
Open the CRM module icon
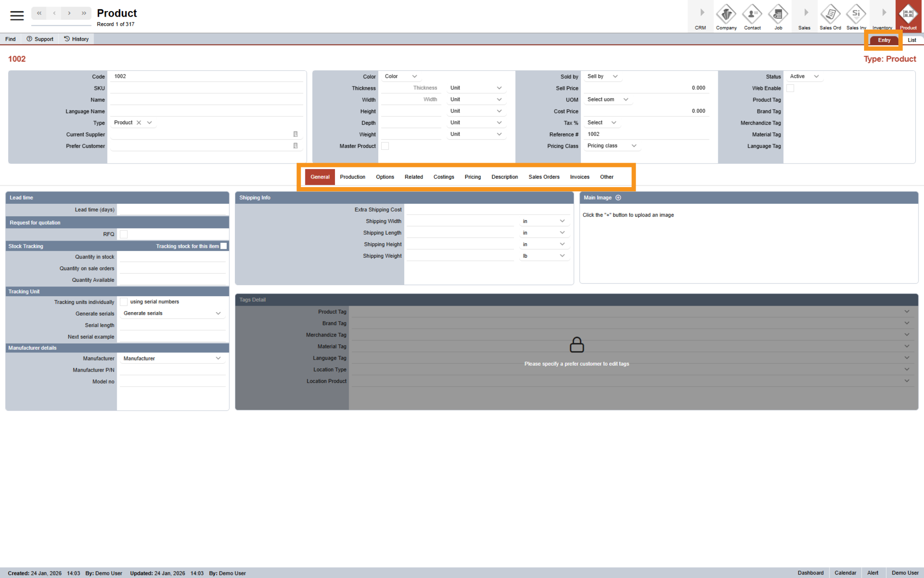click(x=700, y=16)
